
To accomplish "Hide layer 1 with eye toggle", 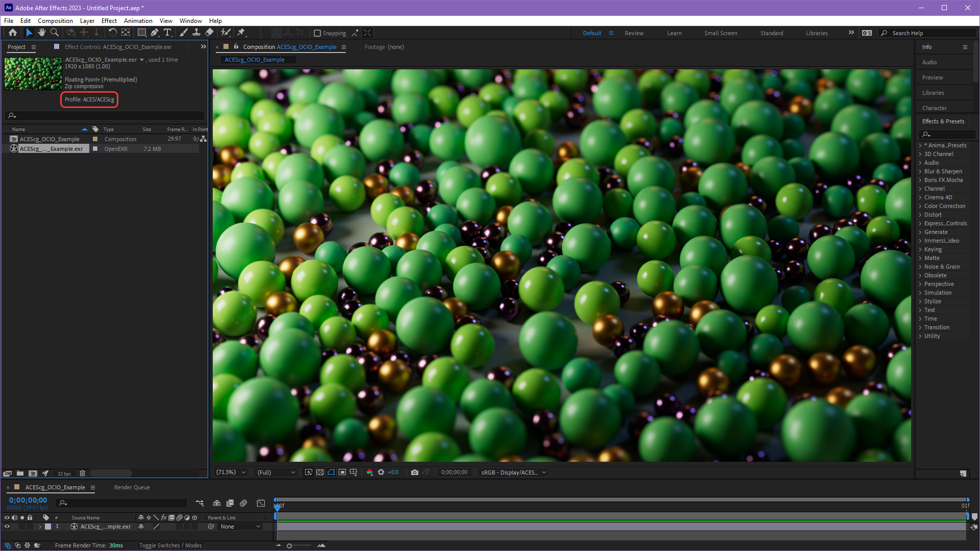I will pyautogui.click(x=7, y=527).
